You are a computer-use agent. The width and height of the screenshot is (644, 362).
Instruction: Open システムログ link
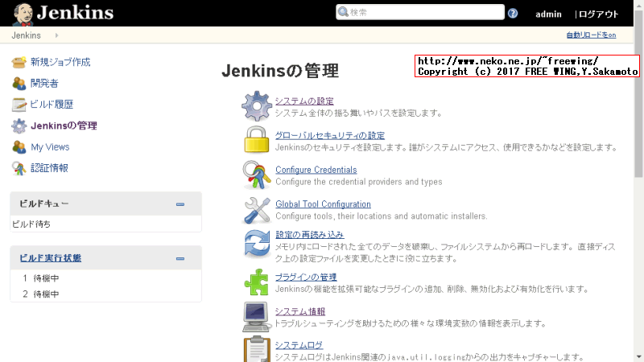point(299,345)
